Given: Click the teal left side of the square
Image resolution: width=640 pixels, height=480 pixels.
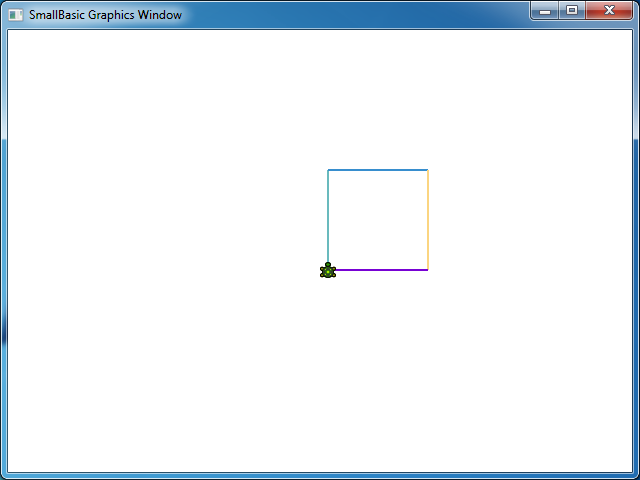Looking at the screenshot, I should pos(328,216).
